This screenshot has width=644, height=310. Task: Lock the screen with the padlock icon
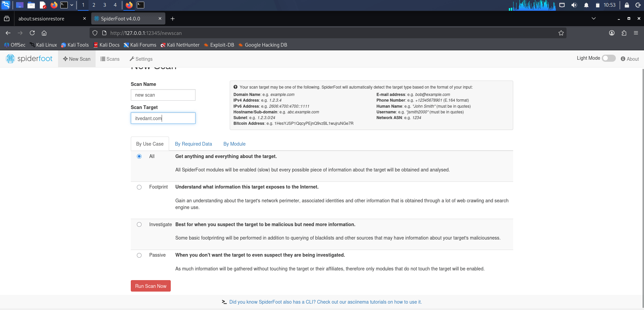[627, 5]
